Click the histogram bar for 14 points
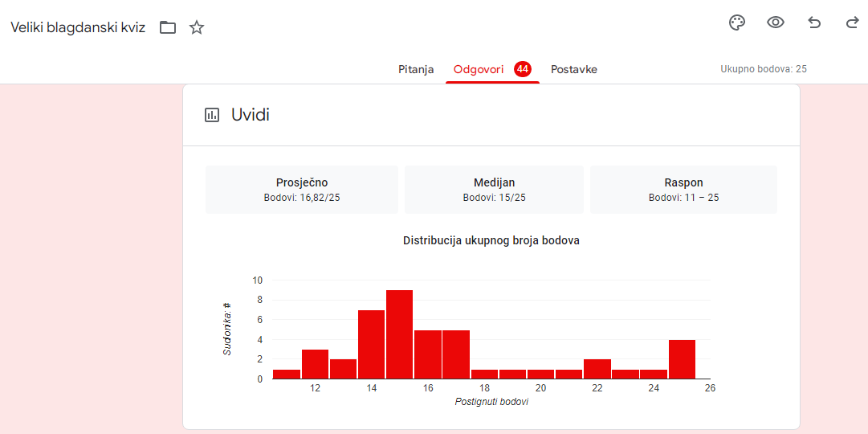The height and width of the screenshot is (434, 868). 371,344
